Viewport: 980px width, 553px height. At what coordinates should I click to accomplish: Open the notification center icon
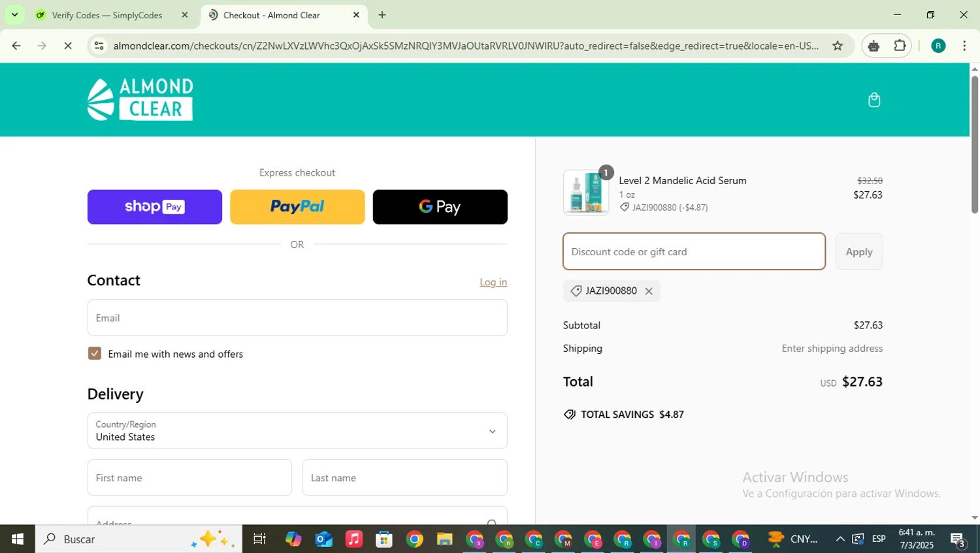[x=958, y=539]
